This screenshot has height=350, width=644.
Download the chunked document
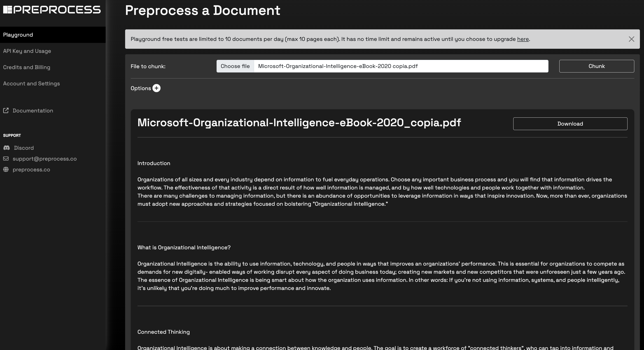(x=570, y=124)
